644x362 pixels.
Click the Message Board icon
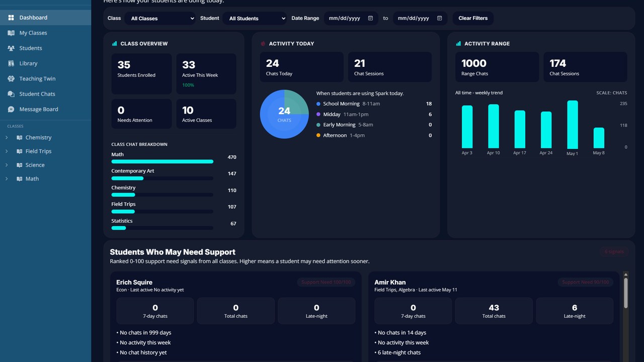11,109
